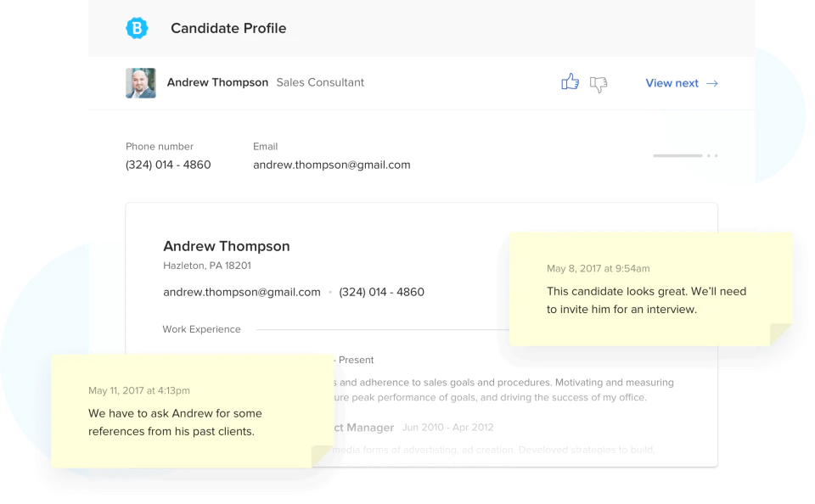Click the resume email andrew.thompson@gmail.com
The height and width of the screenshot is (504, 815).
pos(242,292)
